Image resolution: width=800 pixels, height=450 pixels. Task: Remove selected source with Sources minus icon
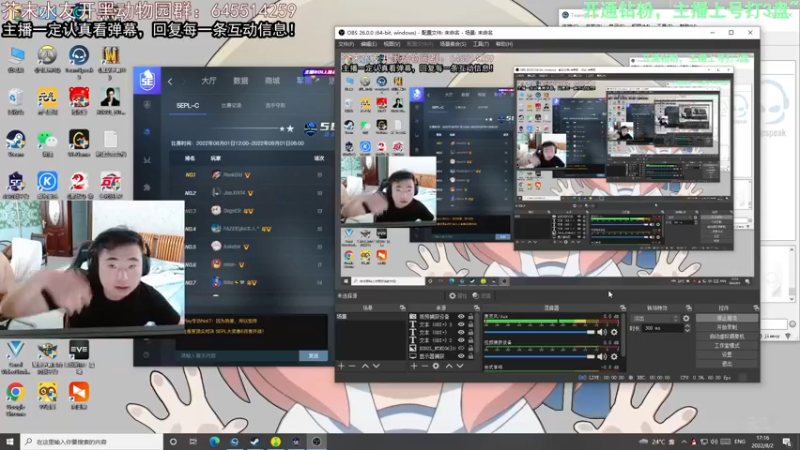click(424, 366)
